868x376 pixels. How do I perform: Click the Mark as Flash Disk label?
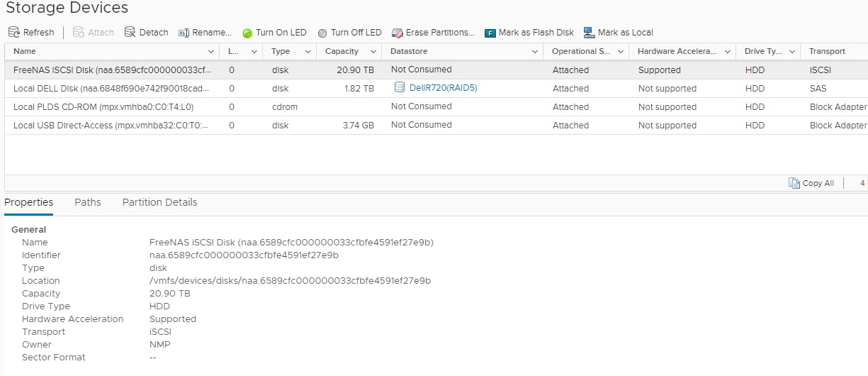(536, 33)
